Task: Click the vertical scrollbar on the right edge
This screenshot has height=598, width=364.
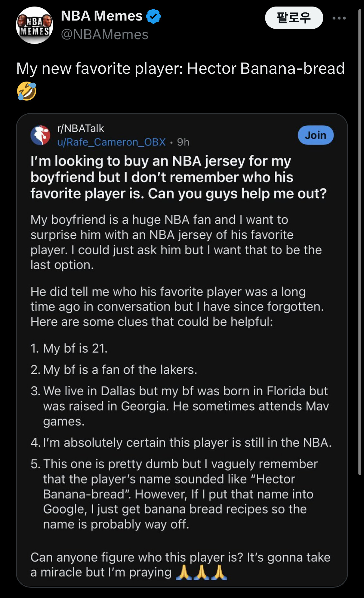Action: click(360, 243)
